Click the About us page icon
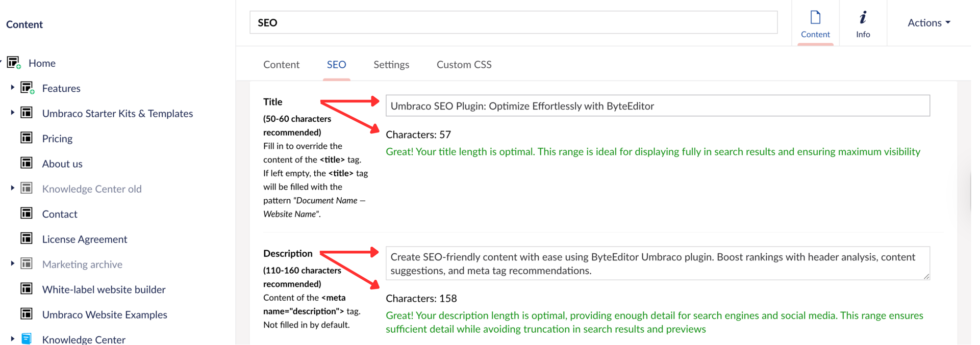 tap(27, 163)
